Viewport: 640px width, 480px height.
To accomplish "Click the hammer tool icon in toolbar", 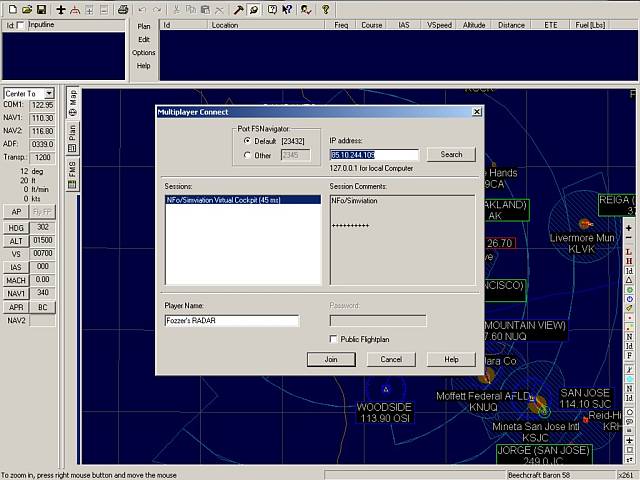I will [x=240, y=9].
